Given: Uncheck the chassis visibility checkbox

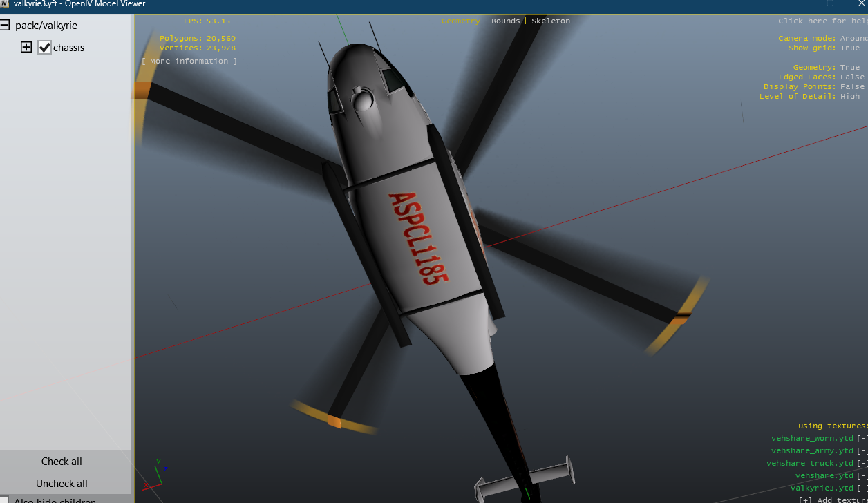Looking at the screenshot, I should (x=45, y=48).
